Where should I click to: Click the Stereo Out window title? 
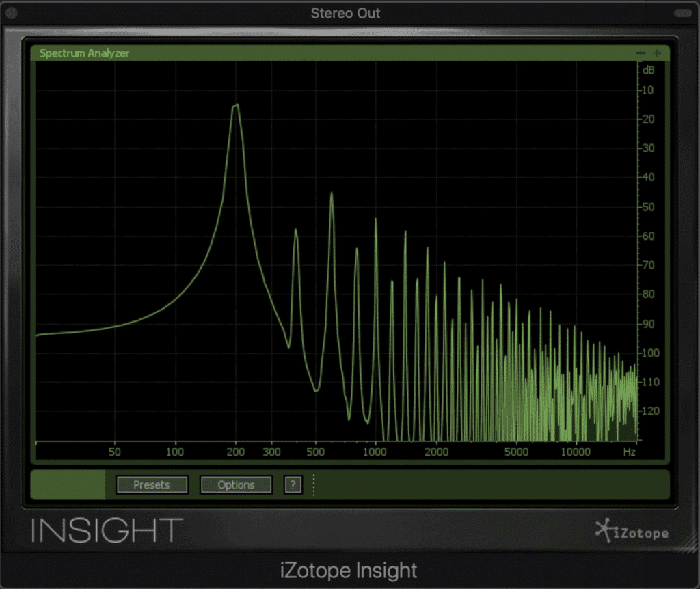tap(345, 14)
